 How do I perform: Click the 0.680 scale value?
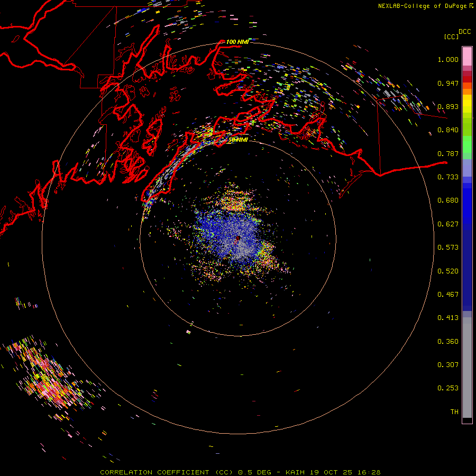(x=448, y=200)
